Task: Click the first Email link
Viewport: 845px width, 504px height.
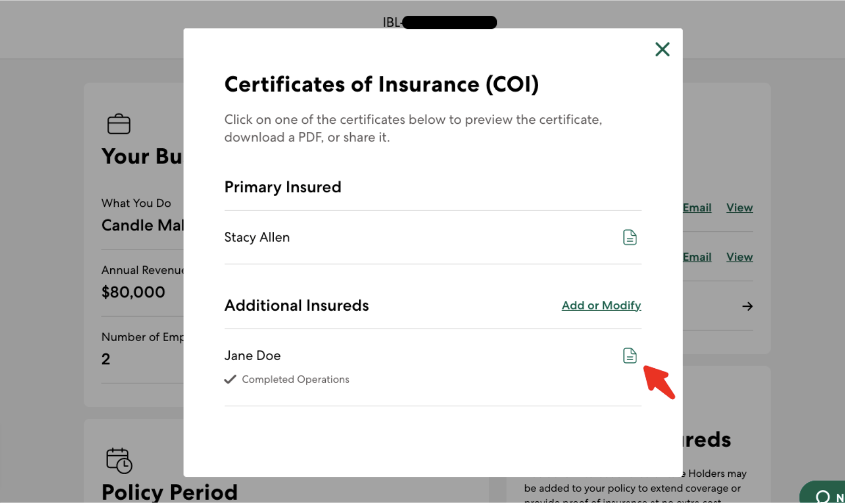Action: [x=697, y=207]
